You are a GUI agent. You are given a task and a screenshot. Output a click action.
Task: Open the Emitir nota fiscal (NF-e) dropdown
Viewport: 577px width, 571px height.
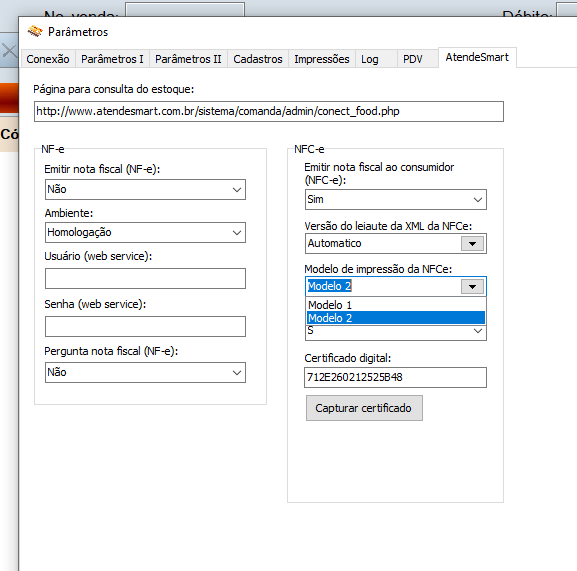pos(145,189)
